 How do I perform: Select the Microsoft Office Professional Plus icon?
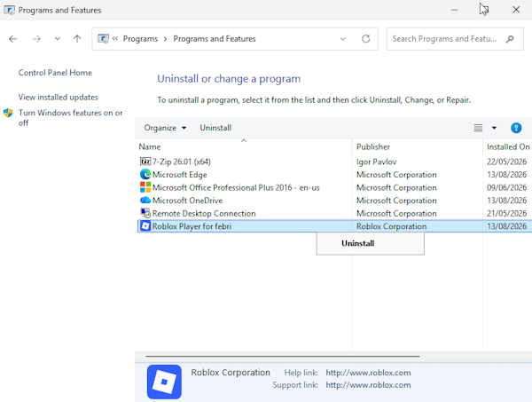click(145, 187)
